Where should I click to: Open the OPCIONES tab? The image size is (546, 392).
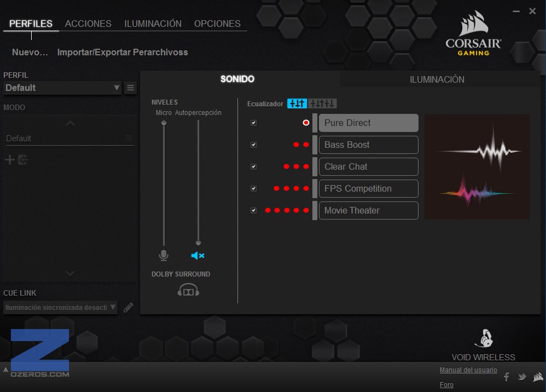[x=217, y=24]
